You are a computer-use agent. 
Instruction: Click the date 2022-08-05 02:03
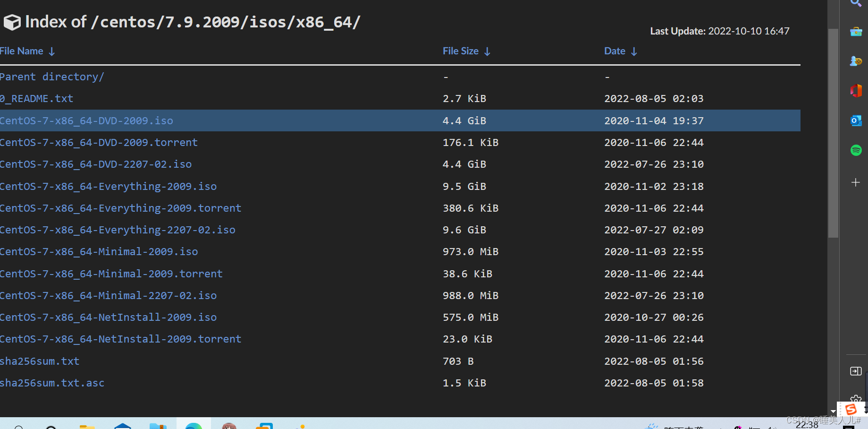coord(654,99)
